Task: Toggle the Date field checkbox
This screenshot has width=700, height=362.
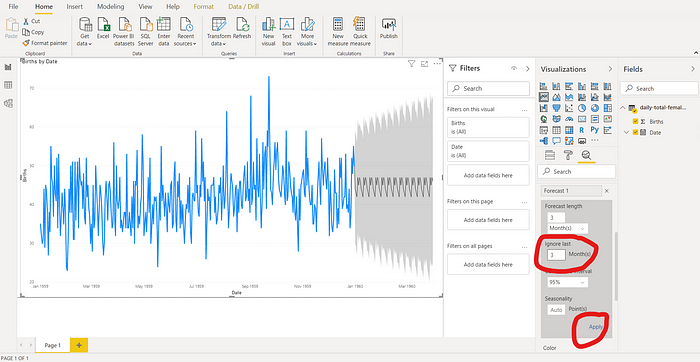Action: (636, 133)
